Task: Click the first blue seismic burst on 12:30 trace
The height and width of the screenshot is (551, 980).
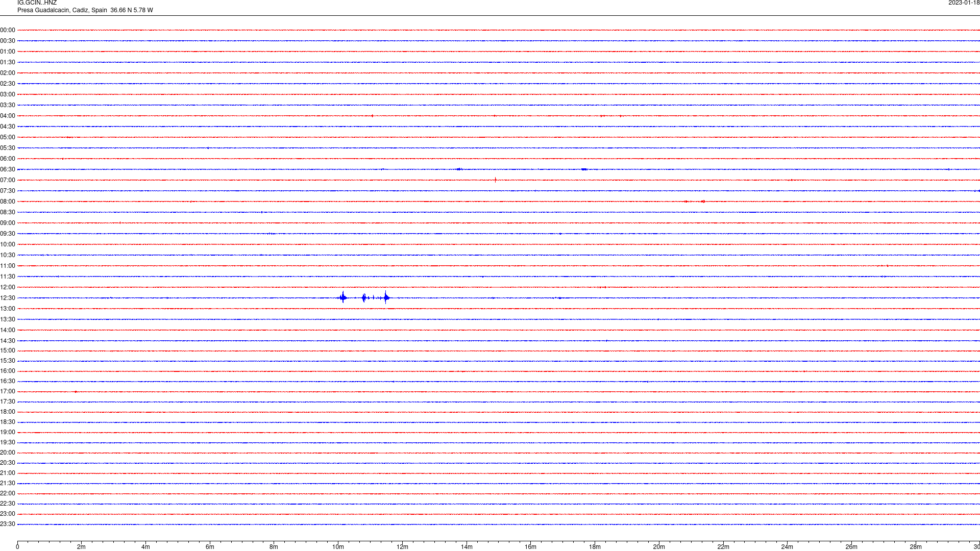Action: pyautogui.click(x=343, y=297)
